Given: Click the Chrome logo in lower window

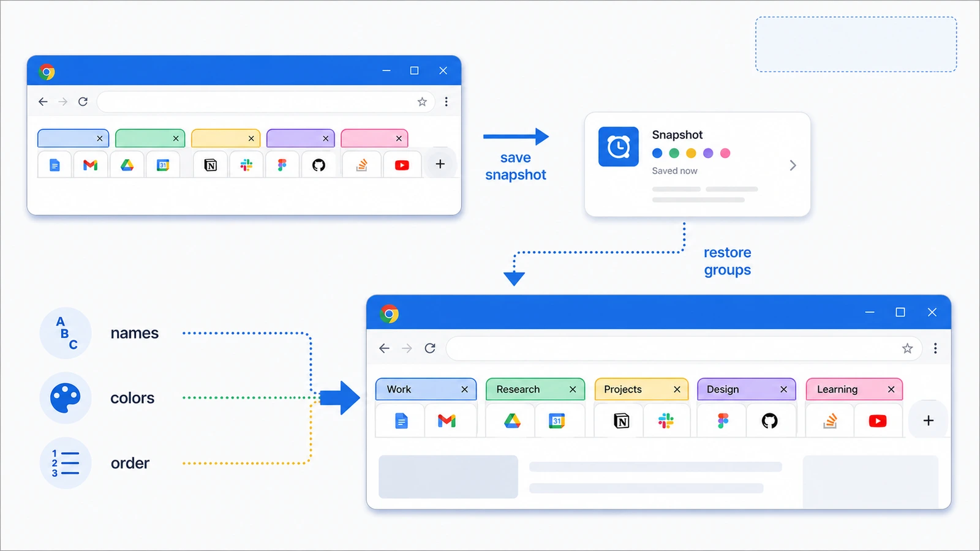Looking at the screenshot, I should (x=389, y=314).
